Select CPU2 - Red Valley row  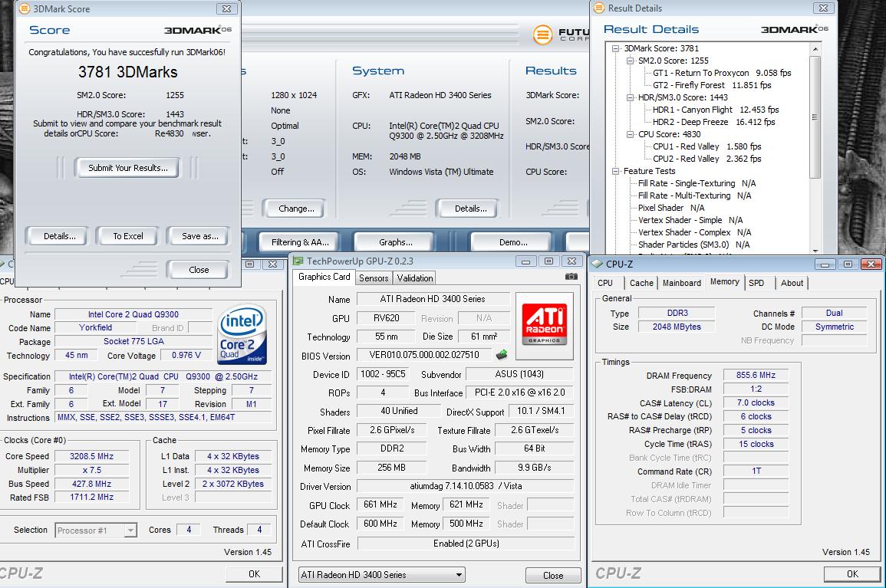[x=706, y=159]
